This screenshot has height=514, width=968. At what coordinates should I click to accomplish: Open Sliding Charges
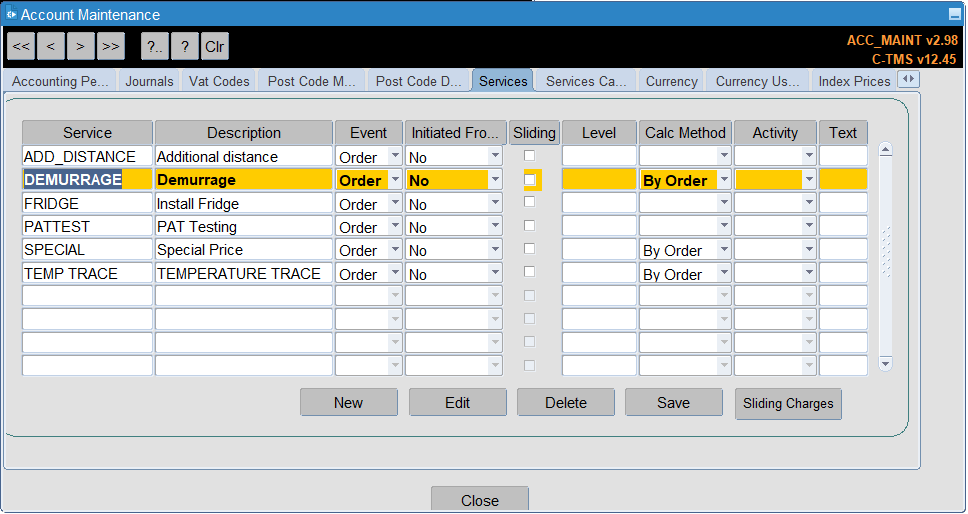(x=788, y=404)
